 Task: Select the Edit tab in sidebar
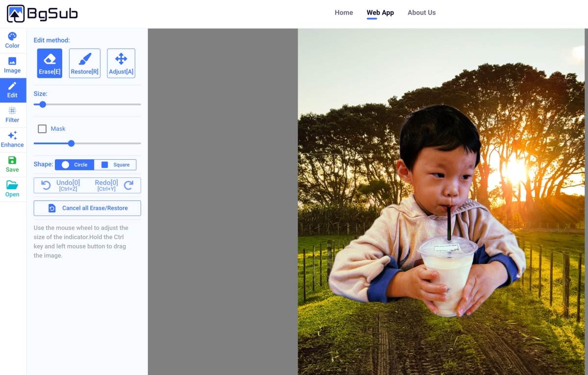(x=13, y=90)
